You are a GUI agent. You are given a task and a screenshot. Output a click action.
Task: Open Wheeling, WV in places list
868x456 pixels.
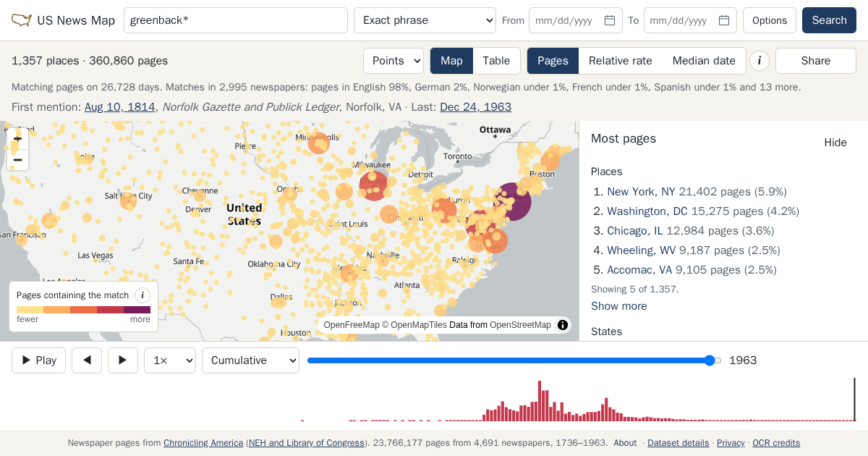642,250
